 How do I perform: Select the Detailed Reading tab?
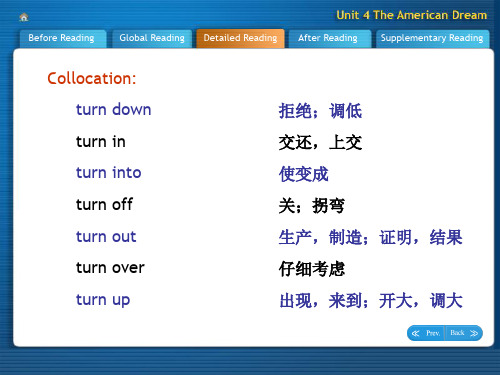click(x=240, y=39)
